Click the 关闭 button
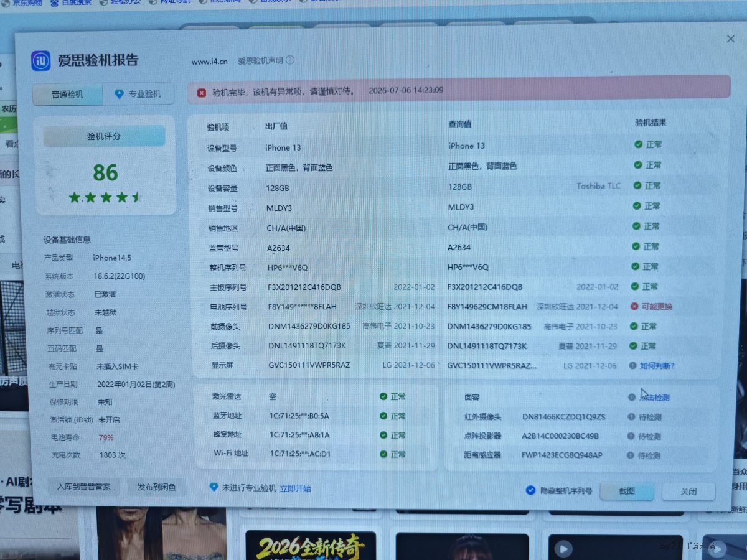 pos(688,492)
